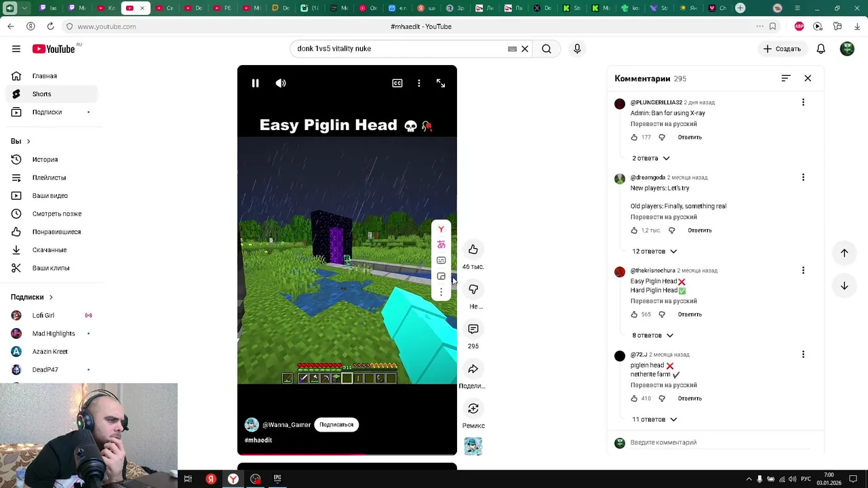Expand the Вы section chevron
868x488 pixels.
tap(28, 142)
